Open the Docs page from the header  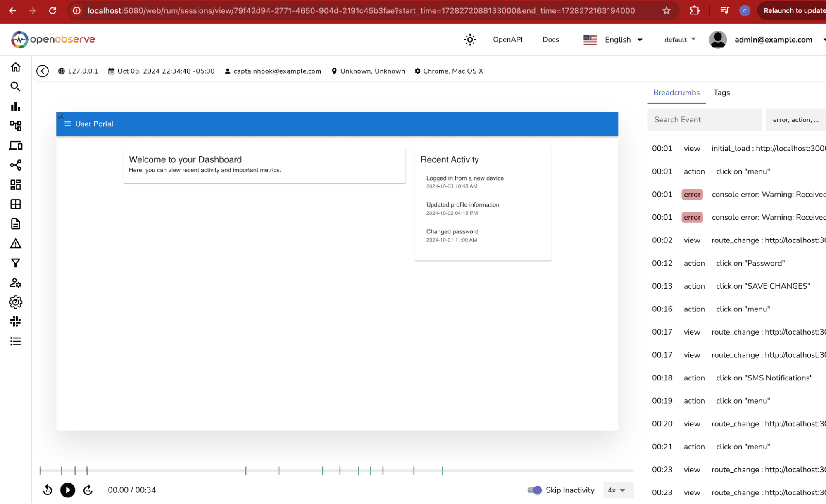[550, 39]
